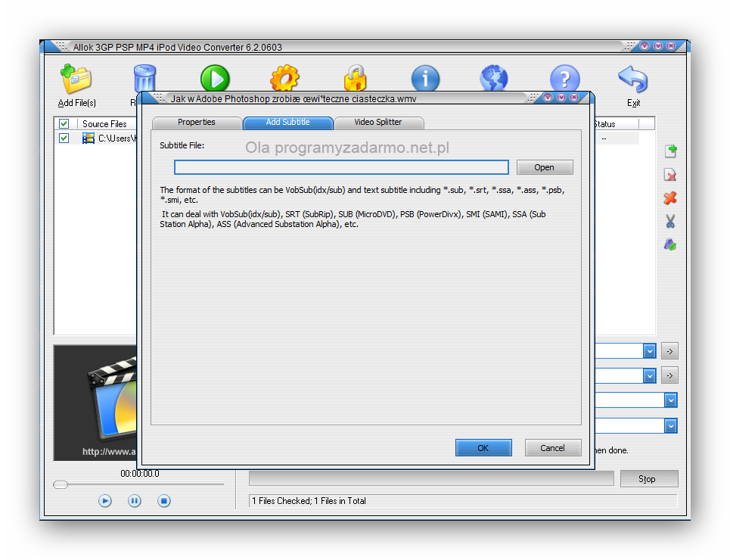Toggle the Source Files header checkbox
The height and width of the screenshot is (560, 730).
click(x=64, y=123)
